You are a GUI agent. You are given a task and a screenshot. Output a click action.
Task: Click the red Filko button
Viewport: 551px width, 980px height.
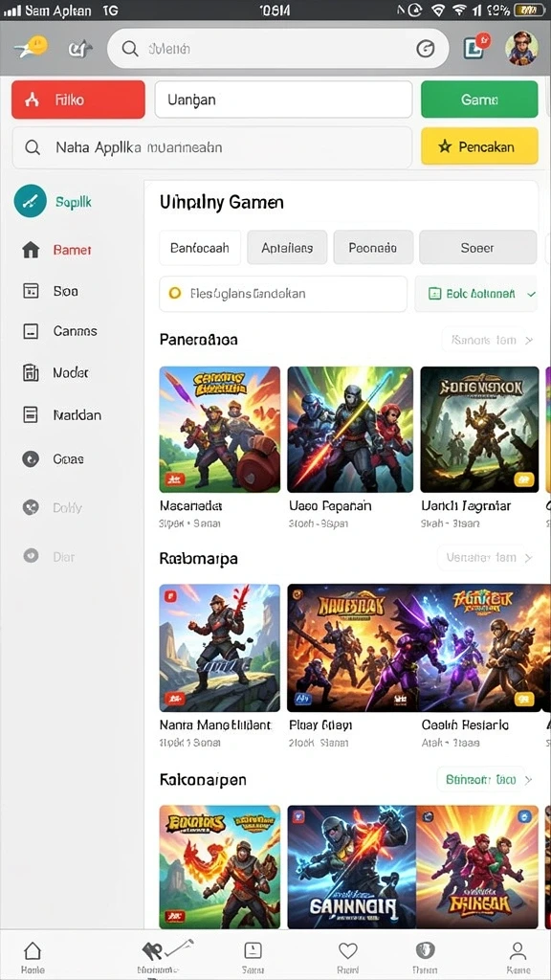pos(78,100)
